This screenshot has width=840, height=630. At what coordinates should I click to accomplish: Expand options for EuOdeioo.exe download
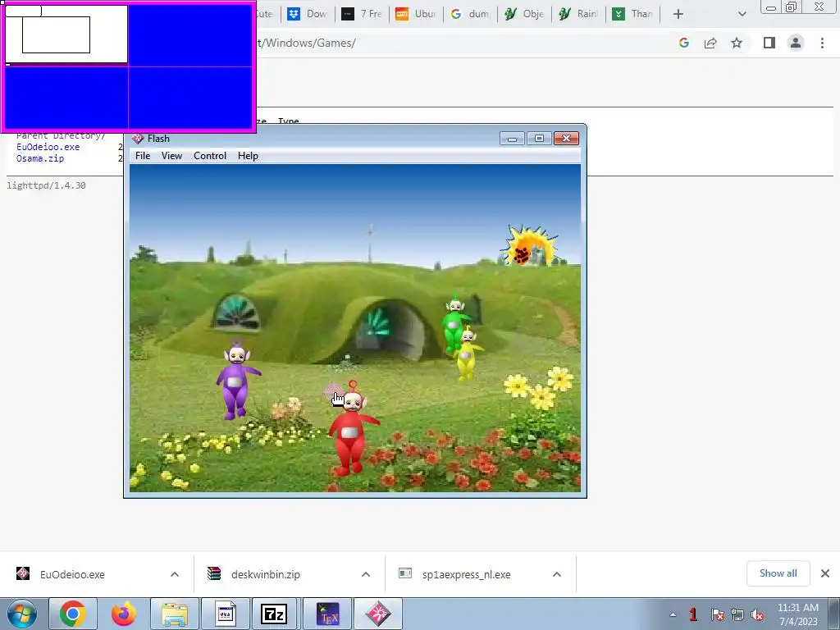(x=175, y=574)
